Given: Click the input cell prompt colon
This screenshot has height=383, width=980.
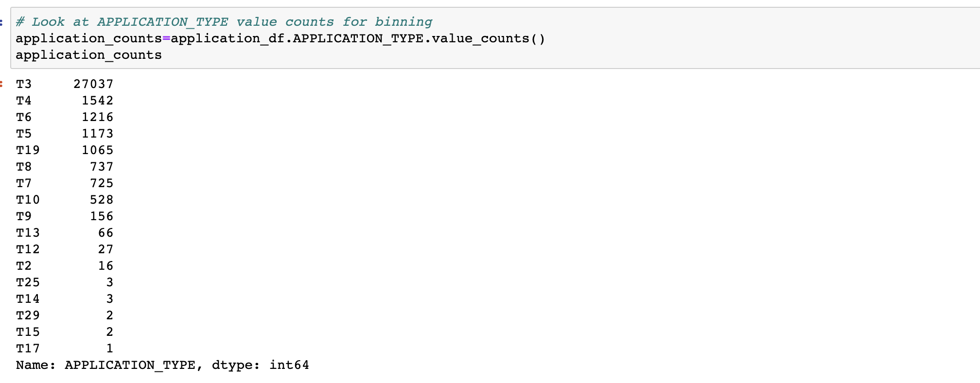Looking at the screenshot, I should click(1, 22).
